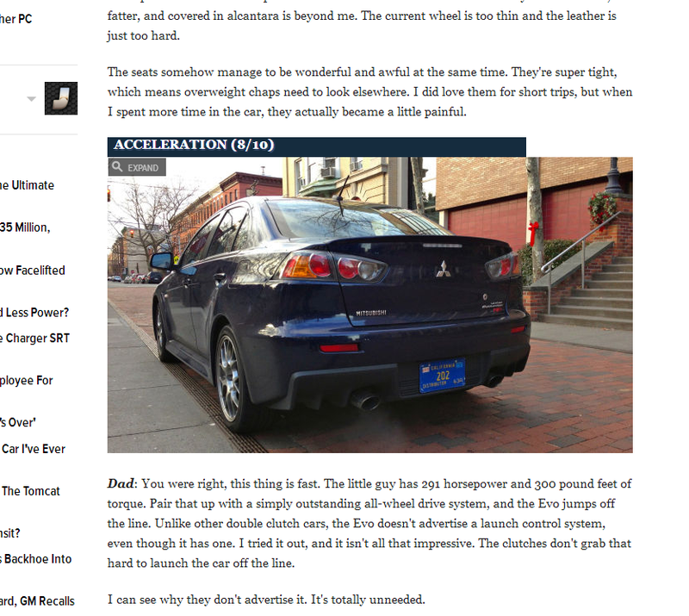Open sidebar story "'s Over'"

tap(18, 422)
